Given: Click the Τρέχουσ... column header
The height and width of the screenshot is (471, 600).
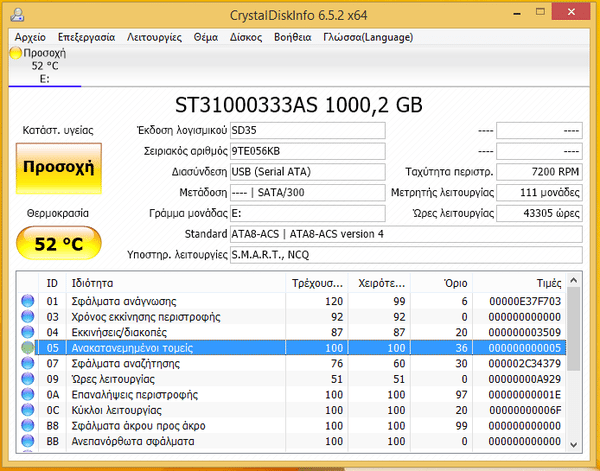Looking at the screenshot, I should 317,283.
